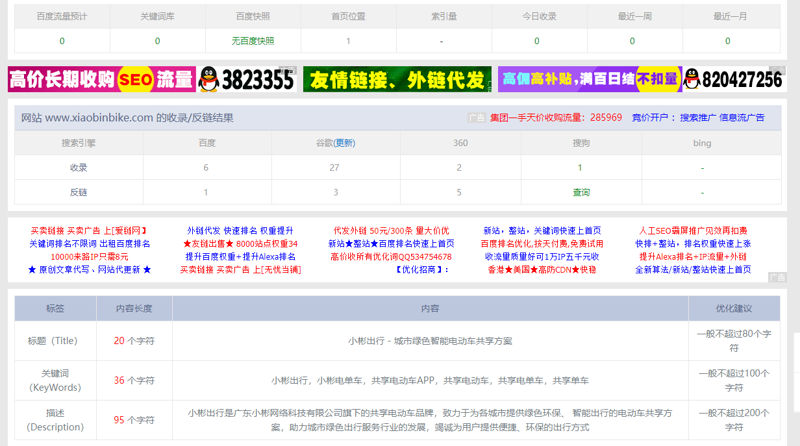This screenshot has height=446, width=800.
Task: Click the title text 小彬出行 - 城市绿色智能电动车共享方案
Action: point(430,341)
